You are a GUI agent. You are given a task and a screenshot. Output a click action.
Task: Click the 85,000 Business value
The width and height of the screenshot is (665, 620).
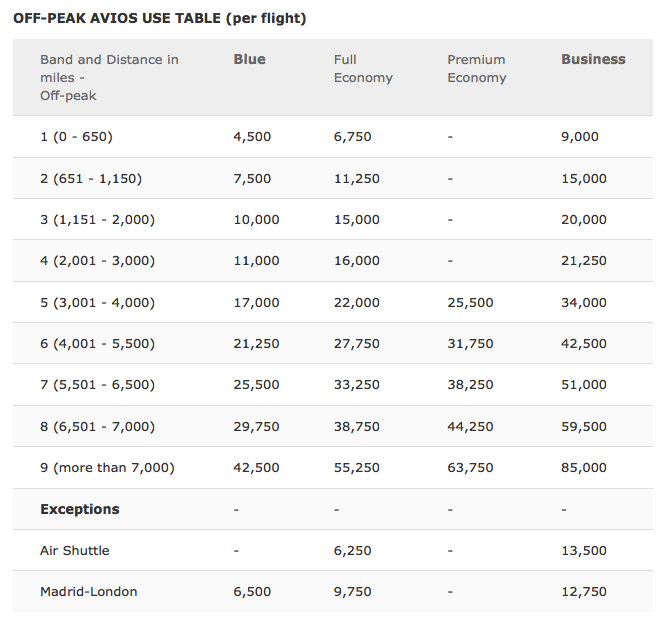pyautogui.click(x=584, y=467)
